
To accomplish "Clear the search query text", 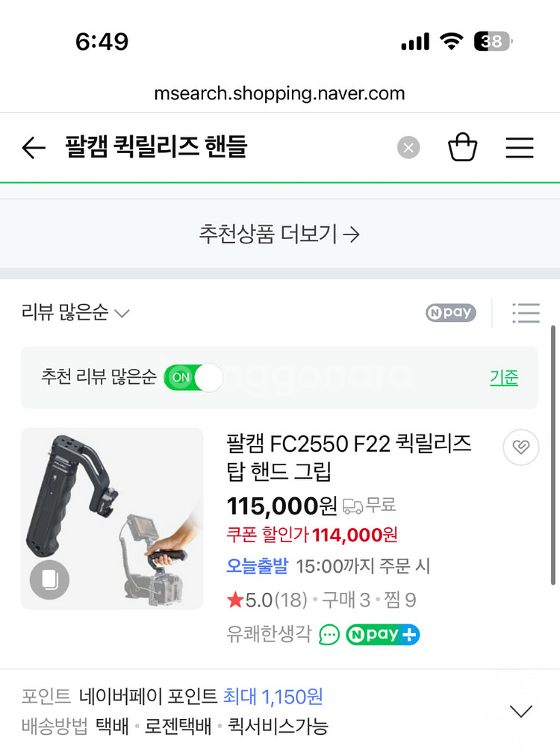I will [x=408, y=148].
